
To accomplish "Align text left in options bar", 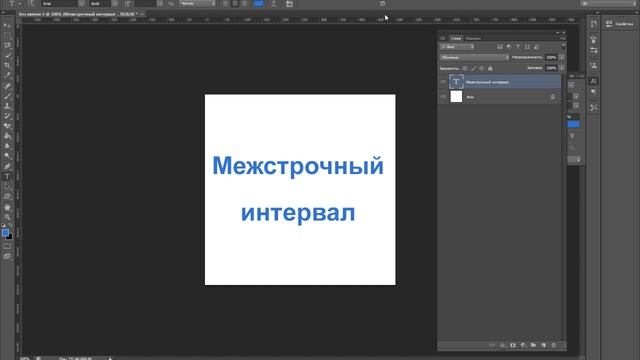I will 226,4.
